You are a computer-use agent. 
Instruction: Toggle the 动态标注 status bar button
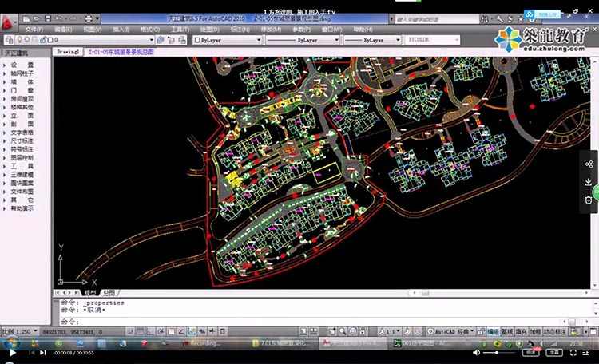554,330
